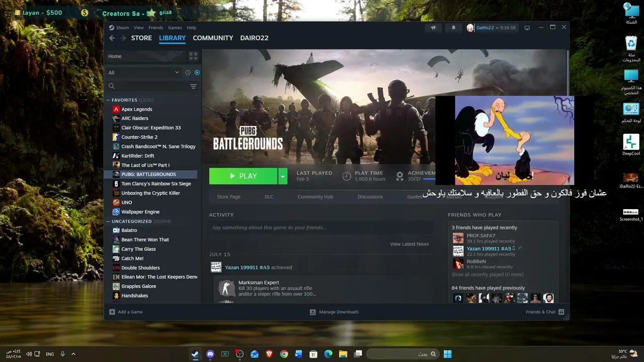This screenshot has width=644, height=362.
Task: Open the library collections grid view
Action: coord(193,56)
